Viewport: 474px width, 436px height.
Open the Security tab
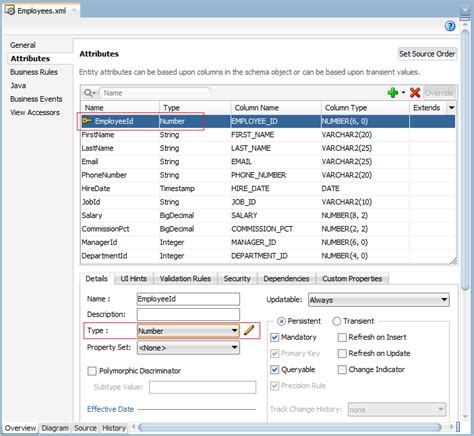click(237, 279)
